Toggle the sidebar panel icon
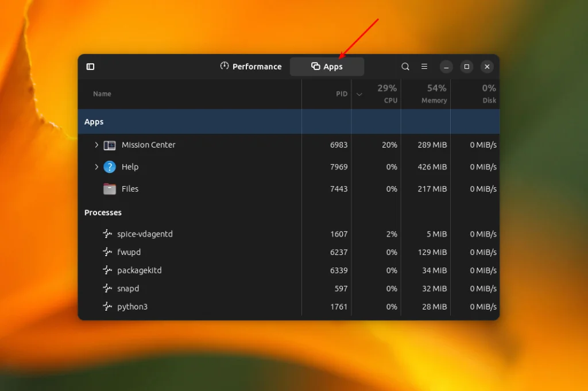 tap(90, 67)
